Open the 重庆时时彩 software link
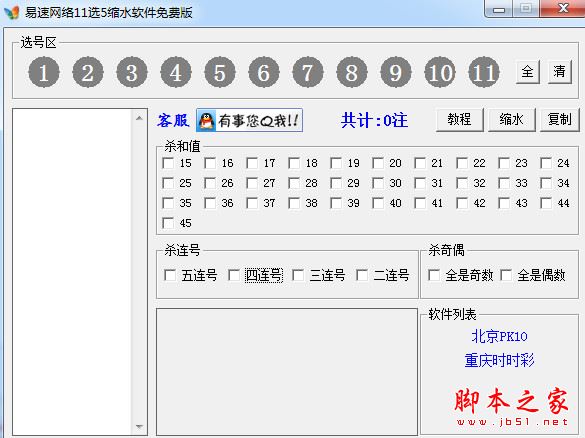585x438 pixels. click(x=499, y=360)
